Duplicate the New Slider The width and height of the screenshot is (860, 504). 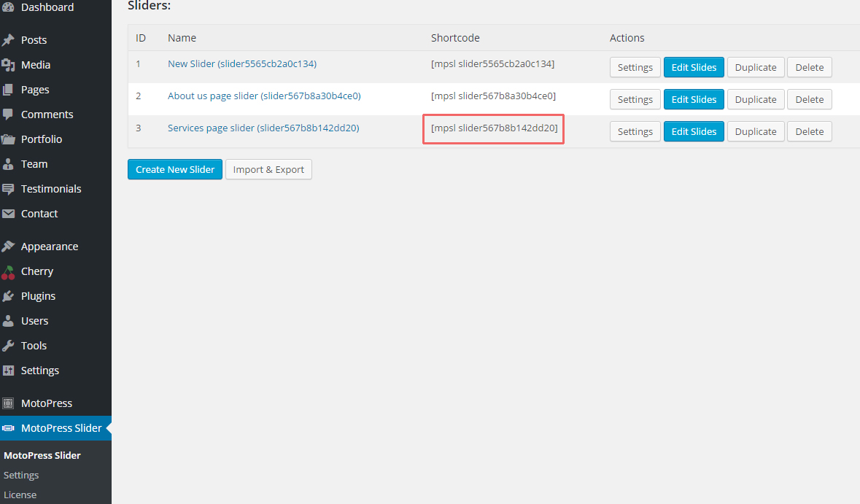coord(756,67)
